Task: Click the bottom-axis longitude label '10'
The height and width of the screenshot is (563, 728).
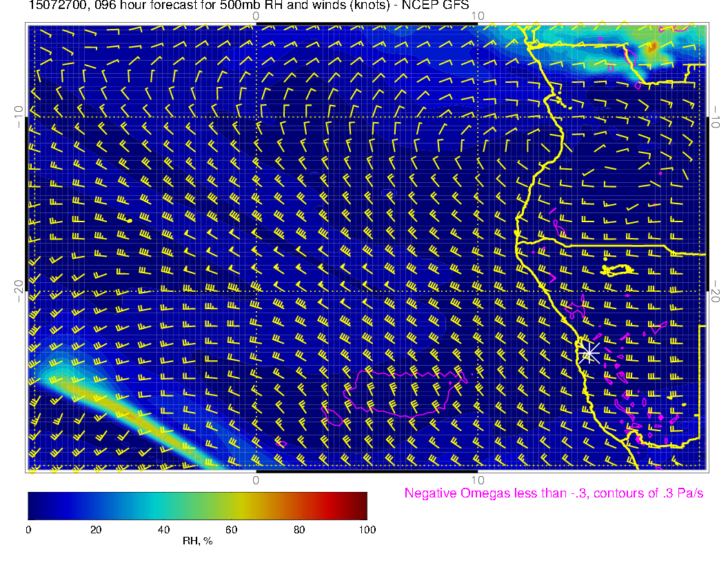Action: point(478,480)
